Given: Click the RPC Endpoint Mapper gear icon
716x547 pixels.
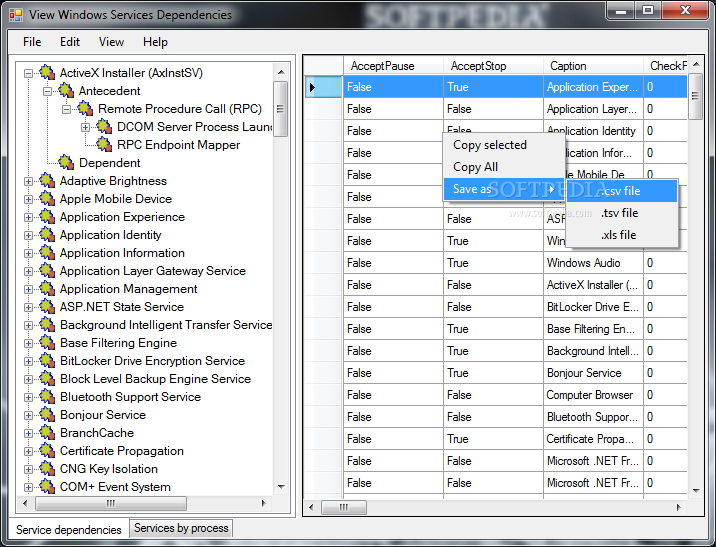Looking at the screenshot, I should pyautogui.click(x=105, y=145).
